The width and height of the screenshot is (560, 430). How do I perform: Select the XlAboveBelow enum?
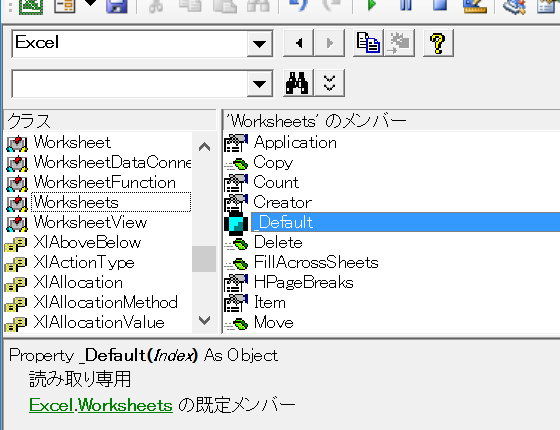click(87, 242)
